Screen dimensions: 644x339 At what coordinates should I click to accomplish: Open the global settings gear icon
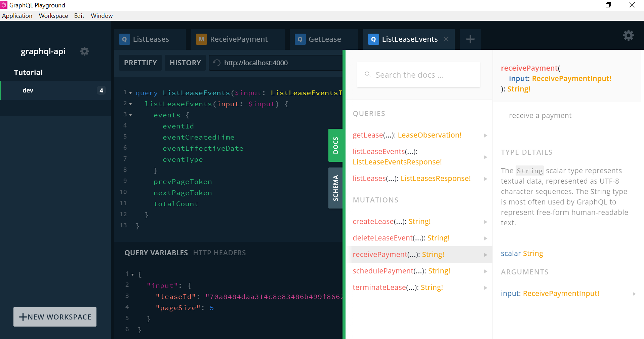click(x=628, y=35)
